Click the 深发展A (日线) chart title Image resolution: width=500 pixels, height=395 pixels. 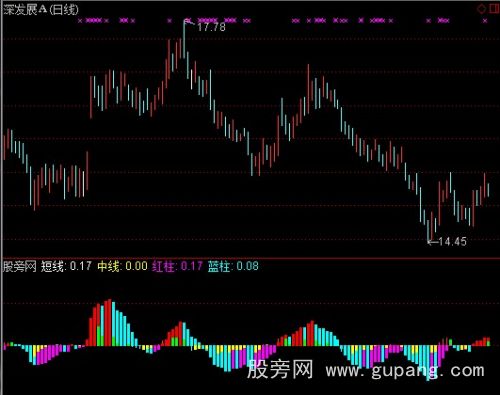tap(41, 10)
